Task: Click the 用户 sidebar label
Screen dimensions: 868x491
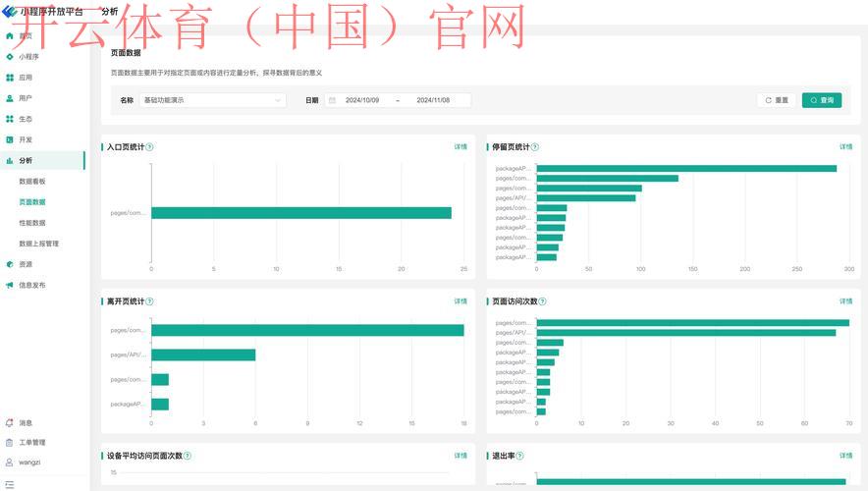Action: coord(26,98)
